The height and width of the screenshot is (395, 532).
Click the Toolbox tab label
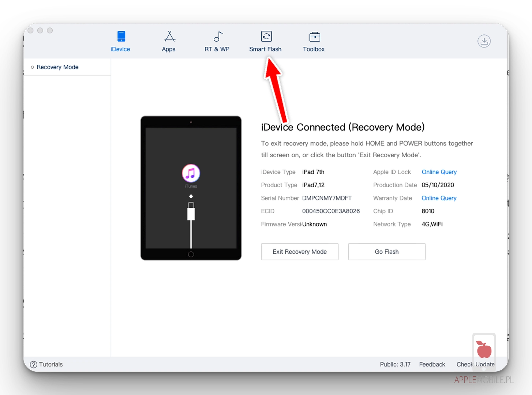tap(314, 49)
